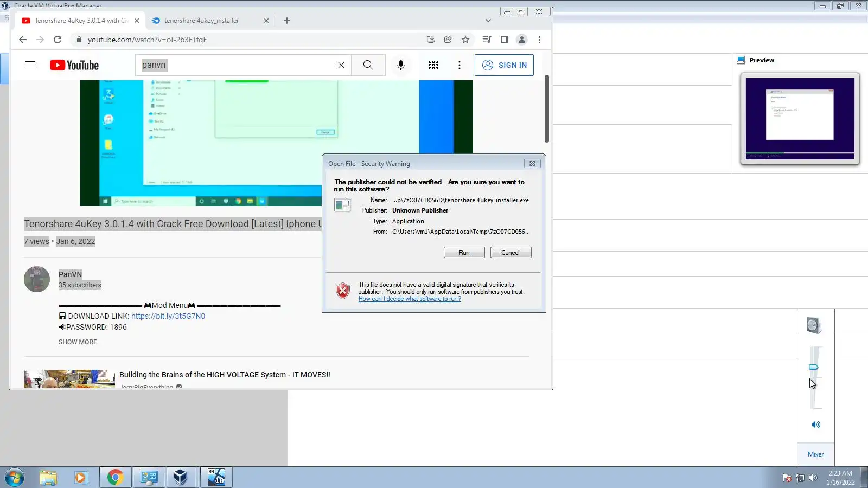
Task: Open the YouTube apps grid
Action: tap(433, 65)
